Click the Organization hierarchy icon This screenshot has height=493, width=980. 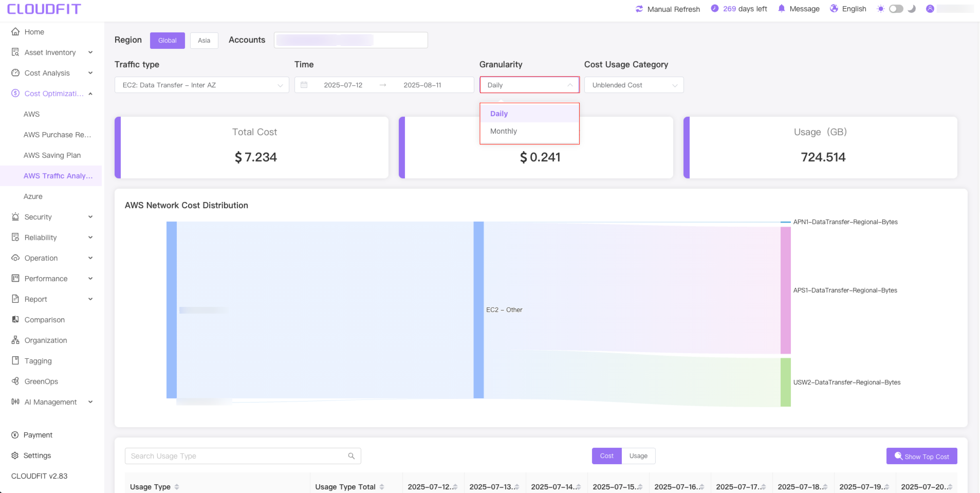tap(15, 340)
